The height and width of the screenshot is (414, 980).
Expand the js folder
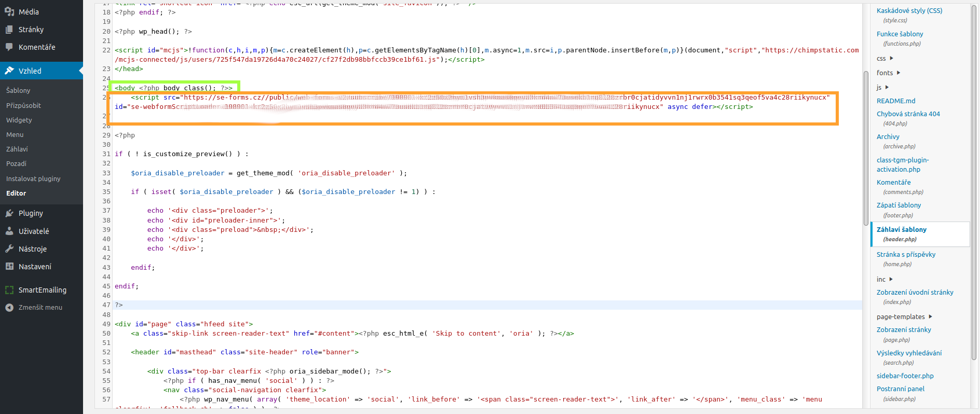pyautogui.click(x=882, y=88)
